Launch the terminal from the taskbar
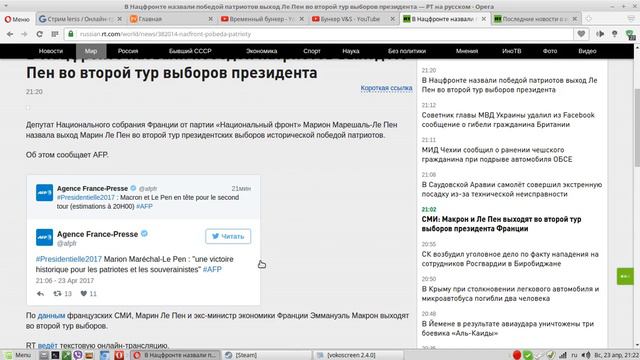The image size is (640, 360). [55, 355]
